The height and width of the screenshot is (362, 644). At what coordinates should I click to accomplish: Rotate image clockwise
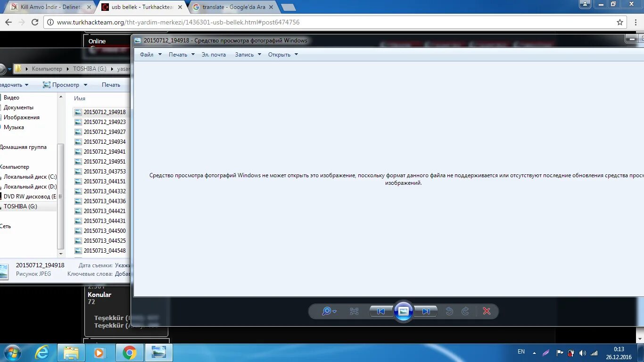(465, 311)
